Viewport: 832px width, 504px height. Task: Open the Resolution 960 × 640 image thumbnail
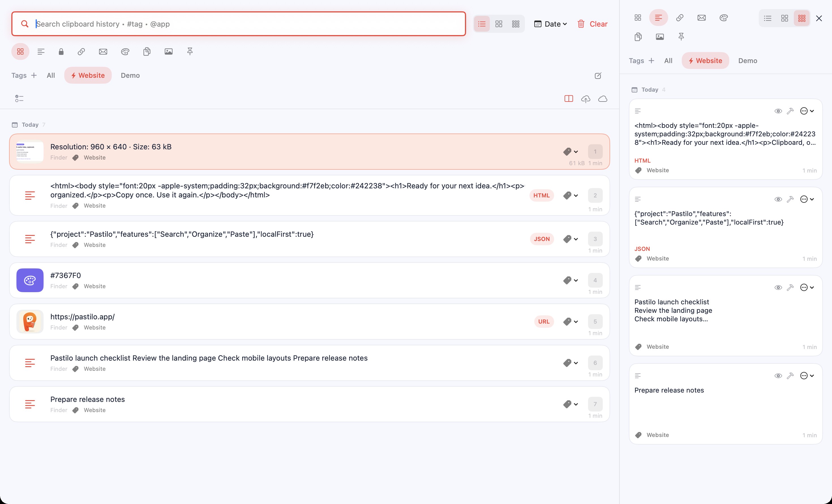pos(30,152)
